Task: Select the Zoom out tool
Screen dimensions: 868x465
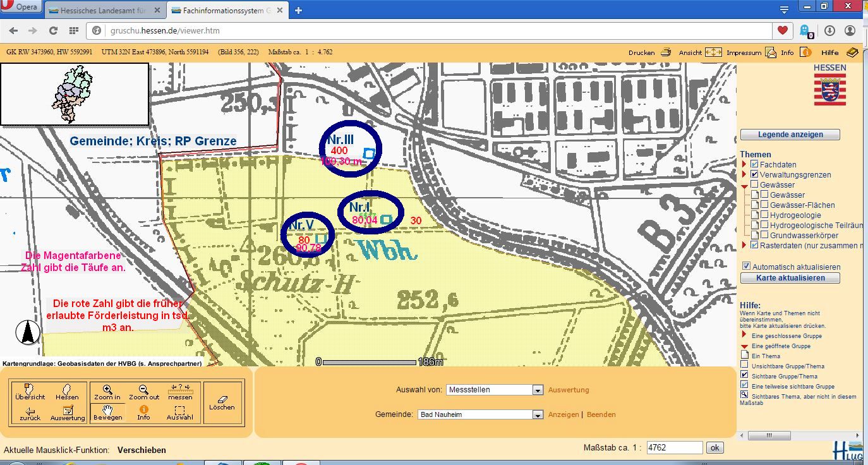Action: pyautogui.click(x=144, y=392)
